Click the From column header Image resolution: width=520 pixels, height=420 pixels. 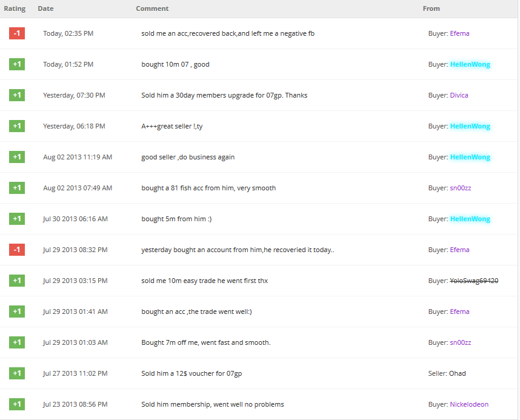coord(431,8)
